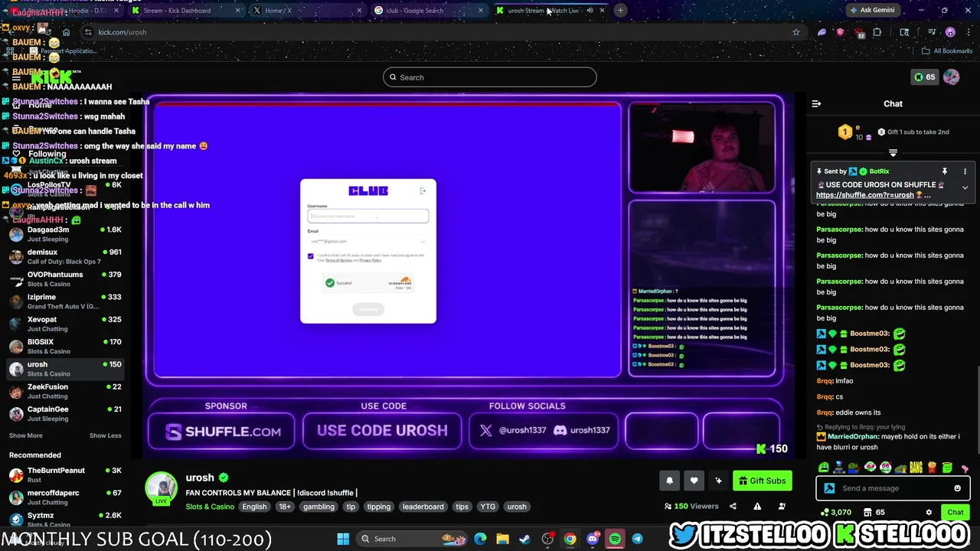The image size is (980, 551).
Task: Click urosh streamer avatar with LIVE badge
Action: click(162, 489)
